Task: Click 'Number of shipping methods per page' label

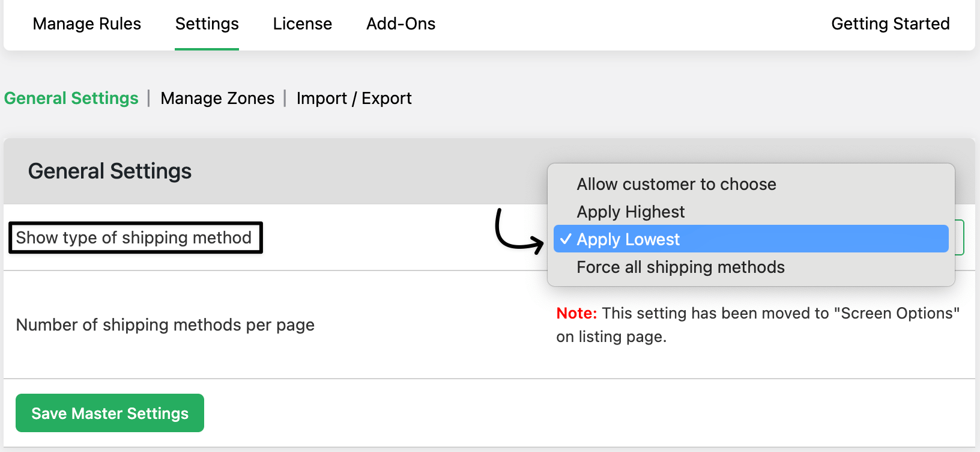Action: 165,325
